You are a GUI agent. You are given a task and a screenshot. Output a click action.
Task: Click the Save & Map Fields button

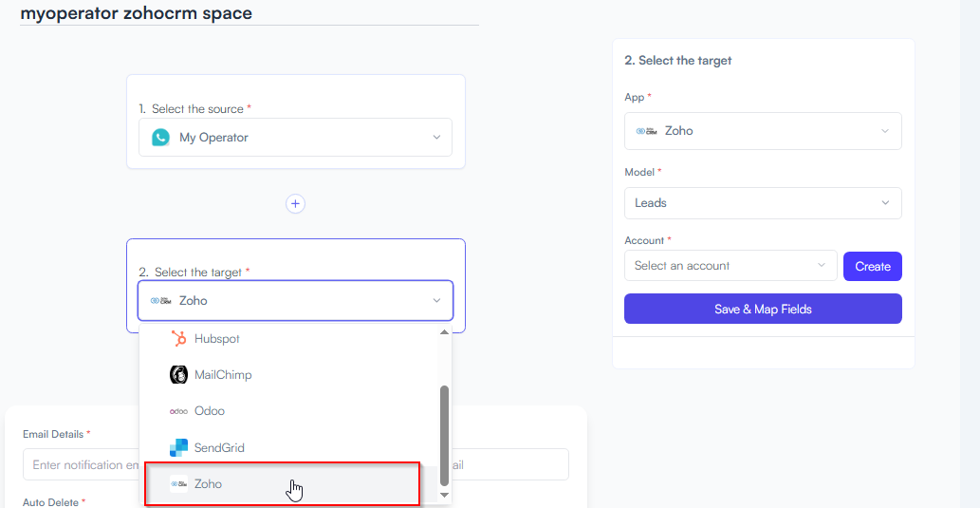(763, 309)
